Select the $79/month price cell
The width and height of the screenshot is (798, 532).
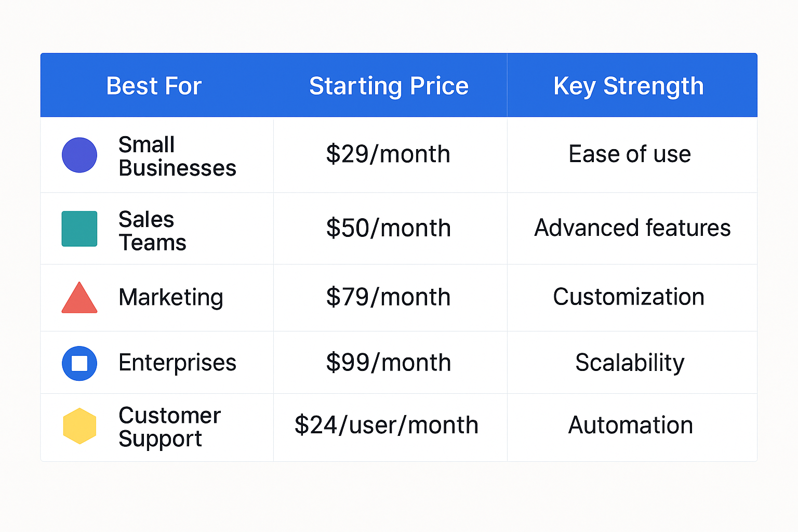click(x=388, y=297)
